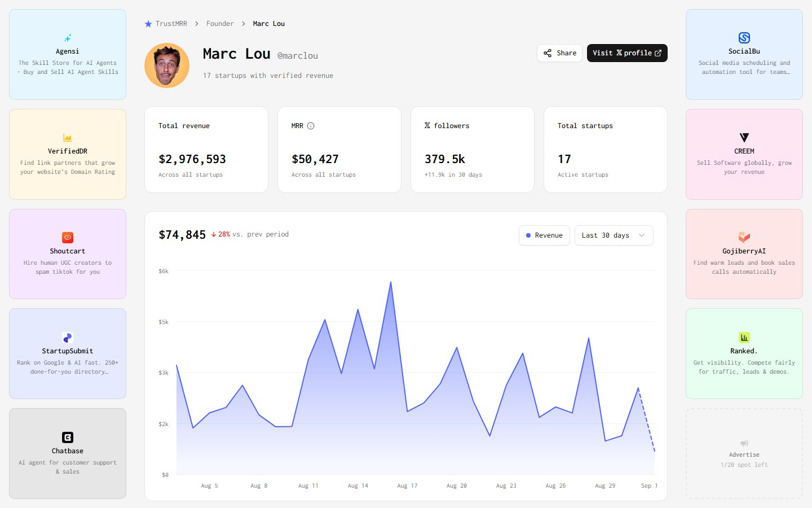Click the 379.5k followers value
This screenshot has width=812, height=508.
445,159
